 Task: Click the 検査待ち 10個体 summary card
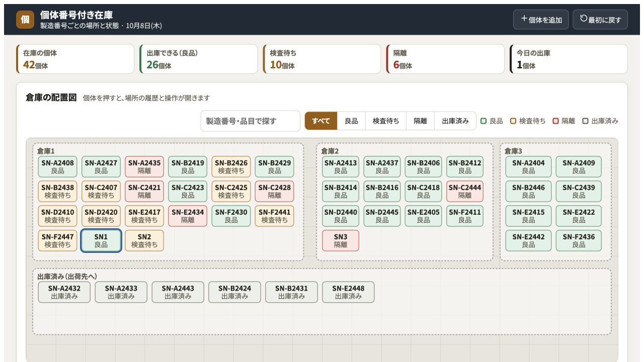[322, 59]
